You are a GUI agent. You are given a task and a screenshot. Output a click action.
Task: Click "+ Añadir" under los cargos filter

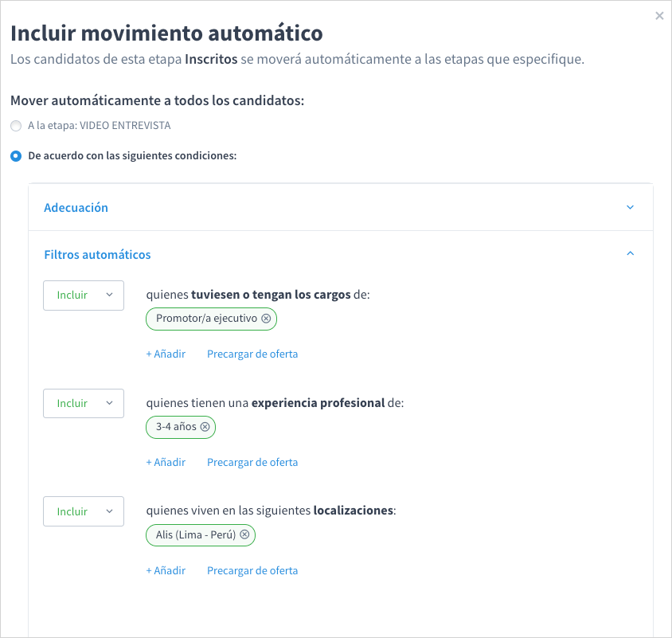166,354
